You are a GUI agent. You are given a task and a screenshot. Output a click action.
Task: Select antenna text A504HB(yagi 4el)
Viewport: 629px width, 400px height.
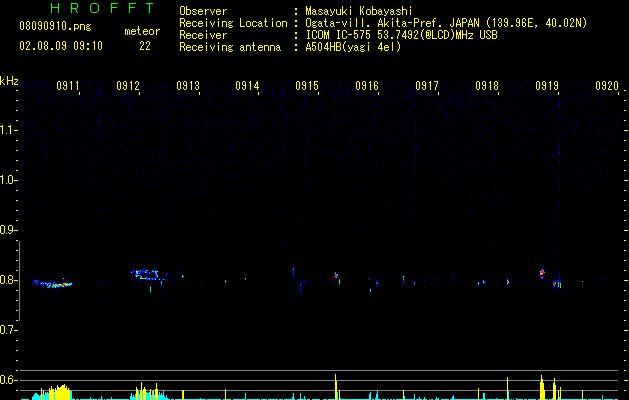353,47
